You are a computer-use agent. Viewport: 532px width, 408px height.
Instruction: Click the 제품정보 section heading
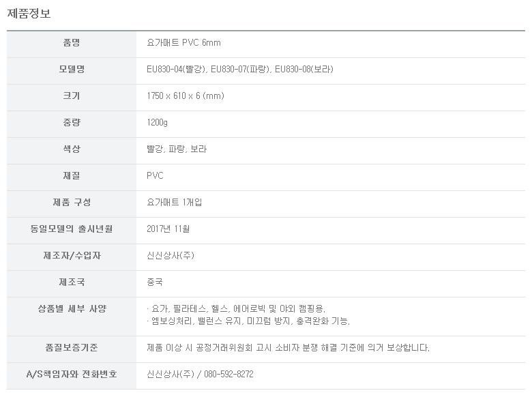coord(29,13)
